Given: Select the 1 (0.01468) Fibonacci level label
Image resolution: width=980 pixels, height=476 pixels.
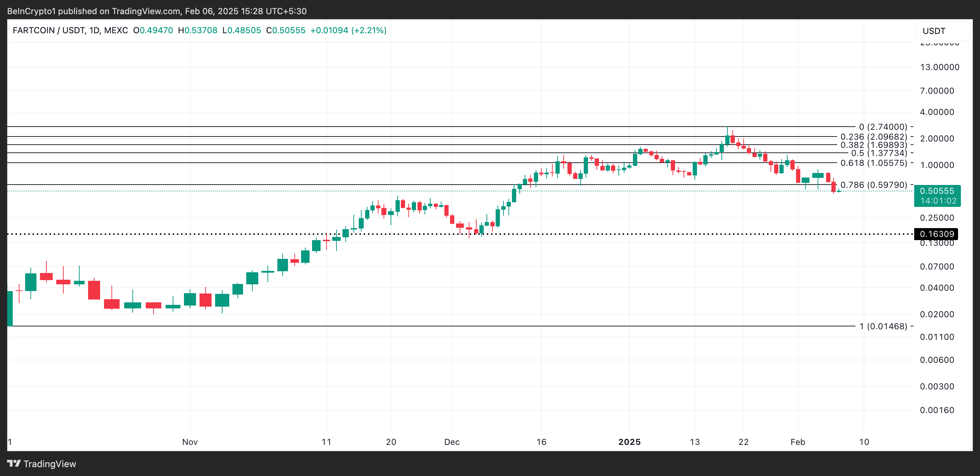Looking at the screenshot, I should (883, 326).
